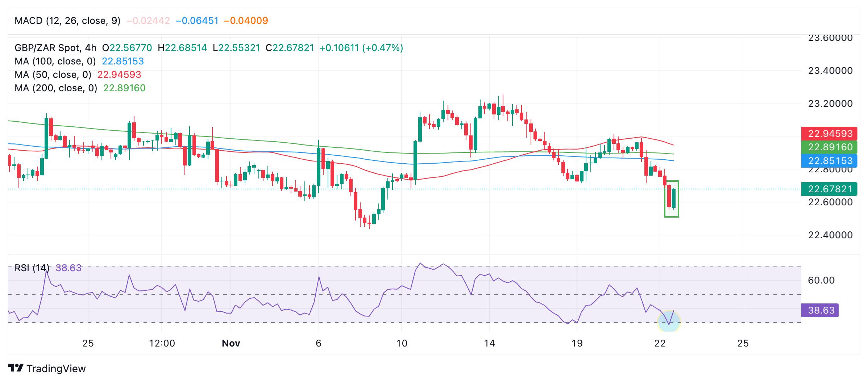Click the purple RSI value tag 38.63
Viewport: 868px width, 382px height.
[820, 310]
